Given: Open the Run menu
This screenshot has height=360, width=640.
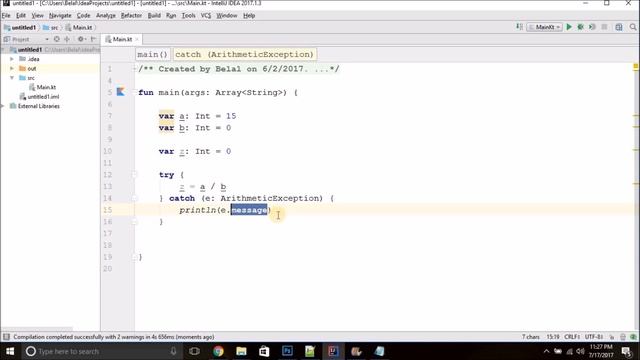Looking at the screenshot, I should (171, 16).
